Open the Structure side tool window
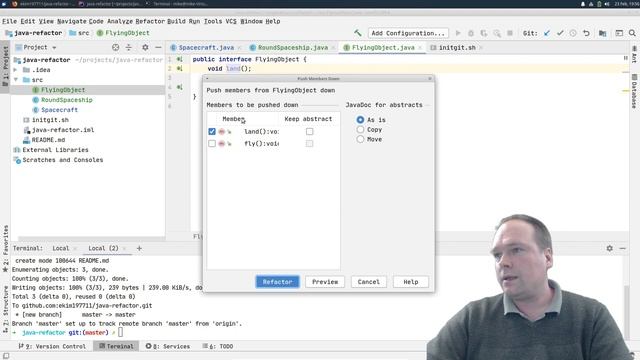The width and height of the screenshot is (640, 360). [5, 309]
